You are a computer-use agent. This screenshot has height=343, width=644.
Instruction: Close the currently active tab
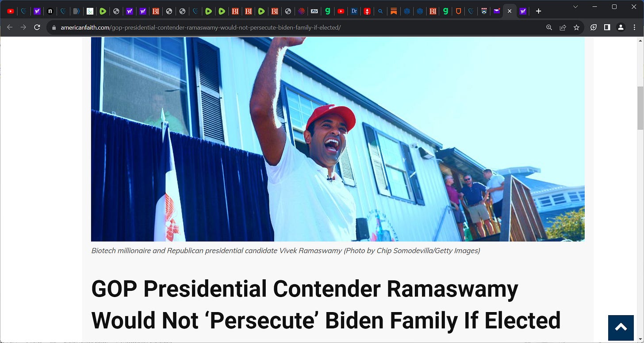[510, 11]
